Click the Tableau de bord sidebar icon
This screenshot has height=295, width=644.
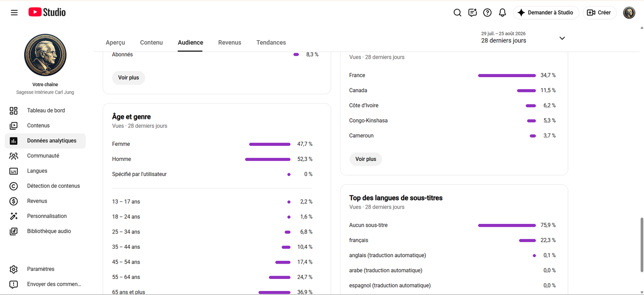click(x=14, y=111)
